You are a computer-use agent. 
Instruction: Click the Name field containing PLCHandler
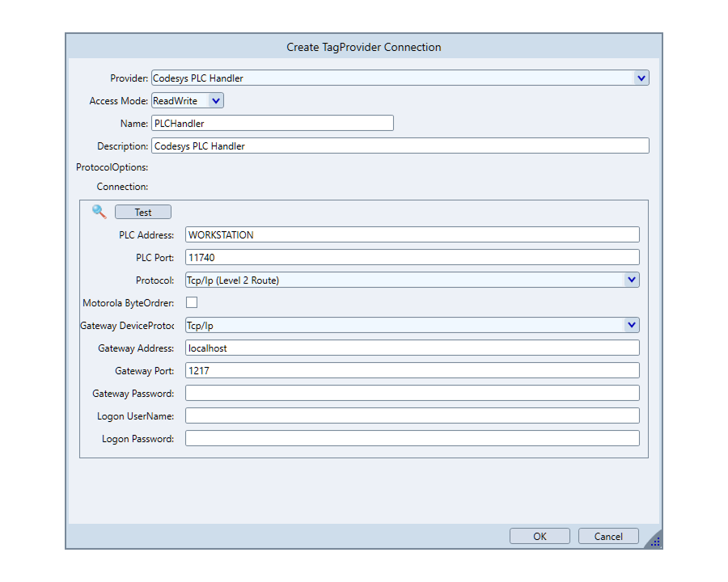pos(272,123)
